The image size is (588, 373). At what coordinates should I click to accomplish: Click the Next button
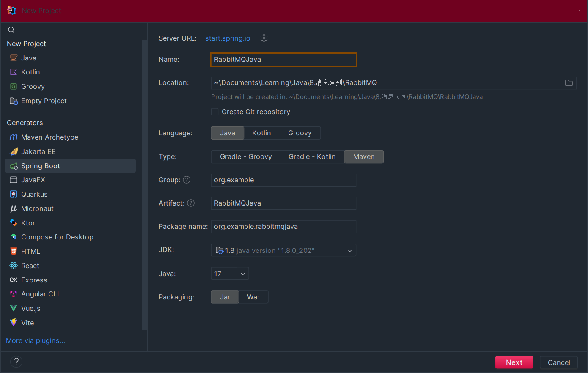[x=514, y=362]
